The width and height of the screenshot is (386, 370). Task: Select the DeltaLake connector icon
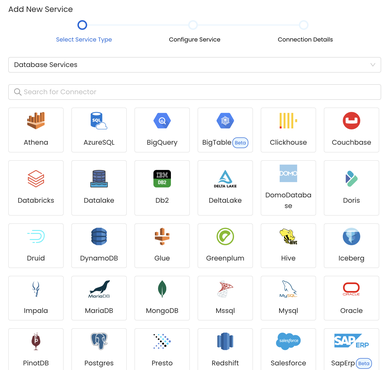(225, 179)
